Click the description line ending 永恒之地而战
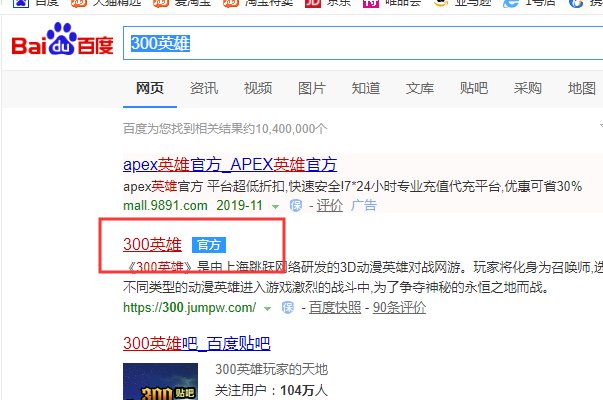 tap(336, 287)
